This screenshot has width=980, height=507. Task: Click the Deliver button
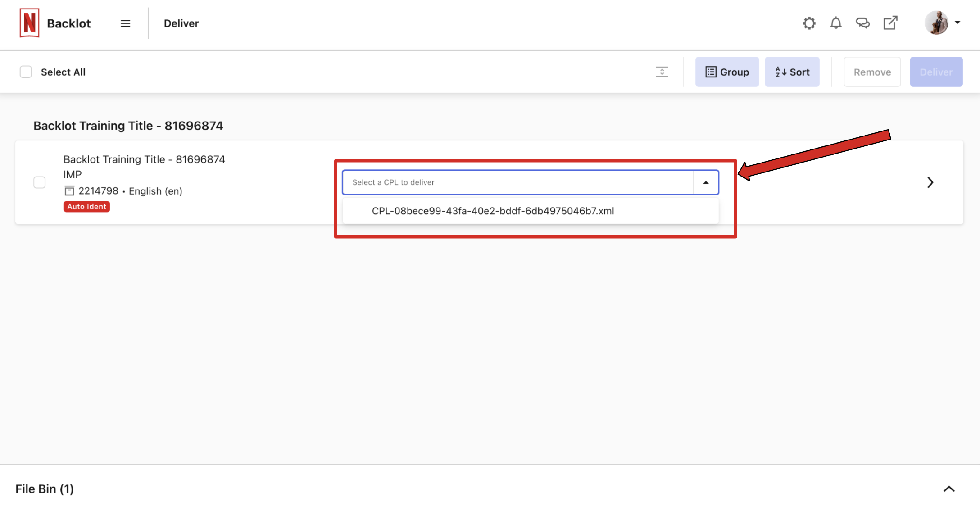click(936, 72)
